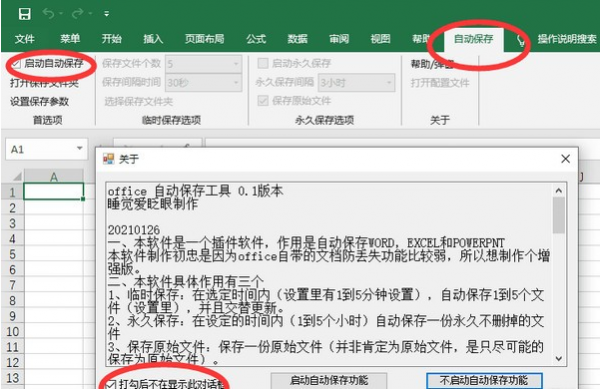
Task: Toggle the 启动自动保存 checkbox
Action: tap(16, 63)
